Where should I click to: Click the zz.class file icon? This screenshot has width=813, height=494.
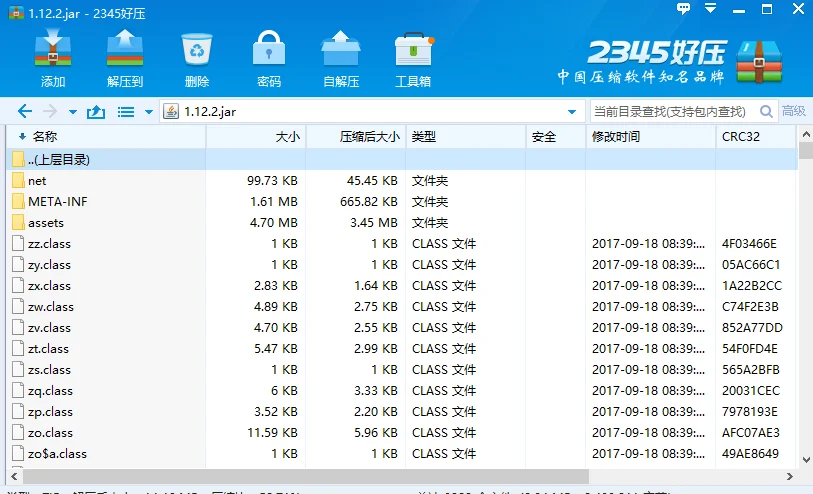click(x=18, y=243)
